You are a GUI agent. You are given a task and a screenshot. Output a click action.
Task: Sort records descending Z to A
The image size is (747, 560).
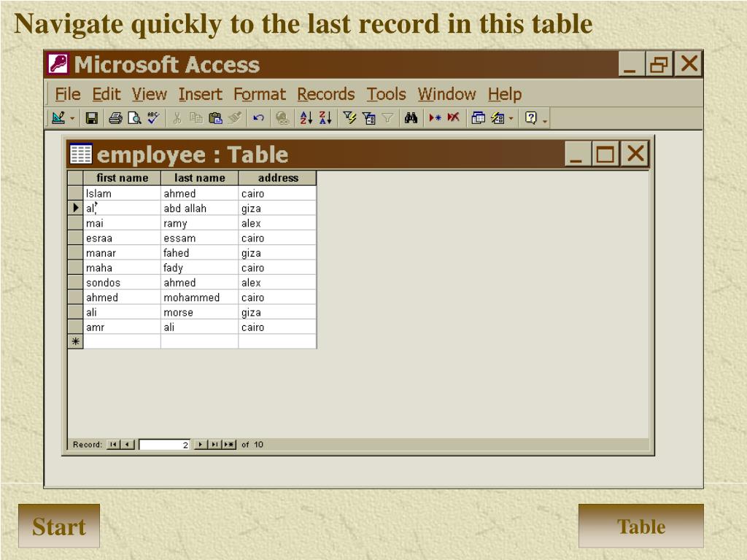[325, 118]
